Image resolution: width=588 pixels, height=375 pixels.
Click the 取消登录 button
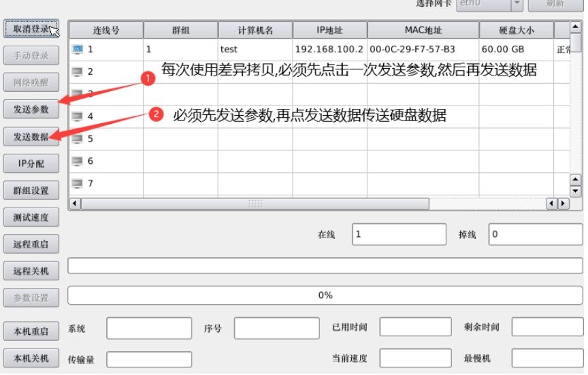31,29
